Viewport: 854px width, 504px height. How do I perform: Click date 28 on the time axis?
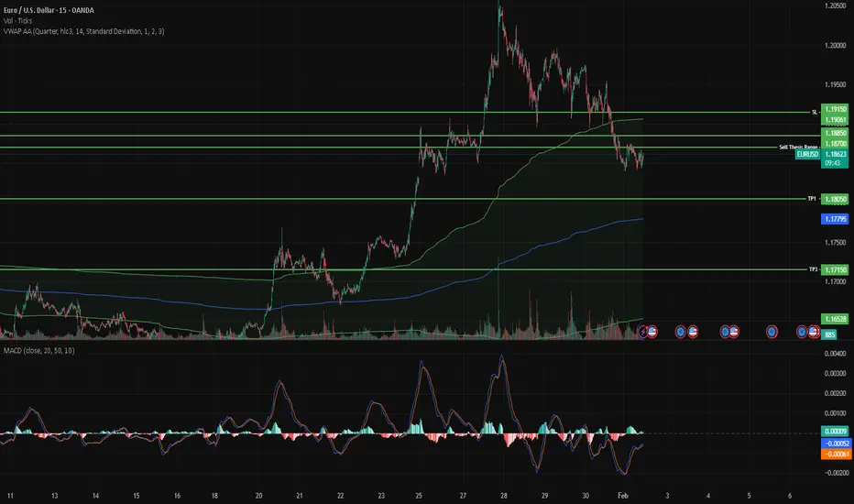point(504,495)
